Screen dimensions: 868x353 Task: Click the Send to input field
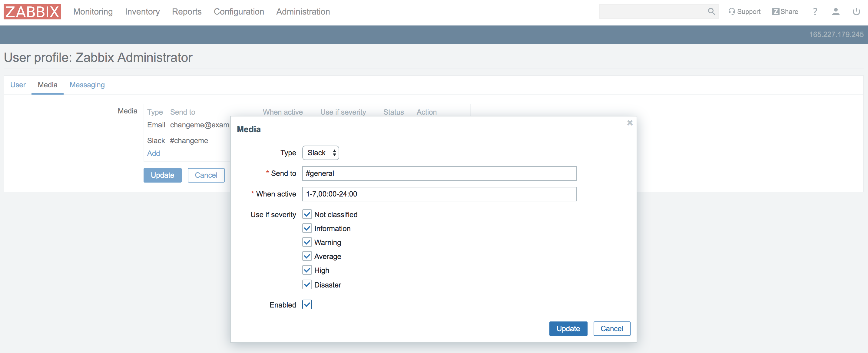click(439, 173)
